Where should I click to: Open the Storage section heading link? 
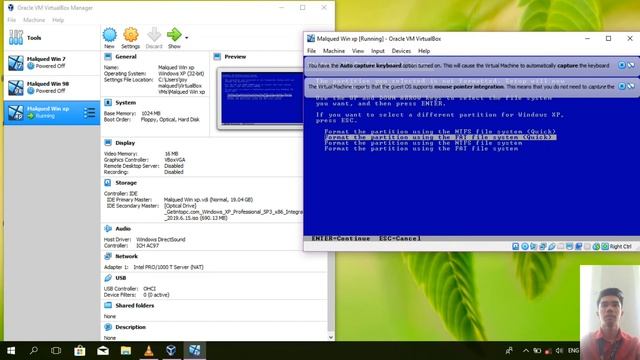pyautogui.click(x=126, y=183)
